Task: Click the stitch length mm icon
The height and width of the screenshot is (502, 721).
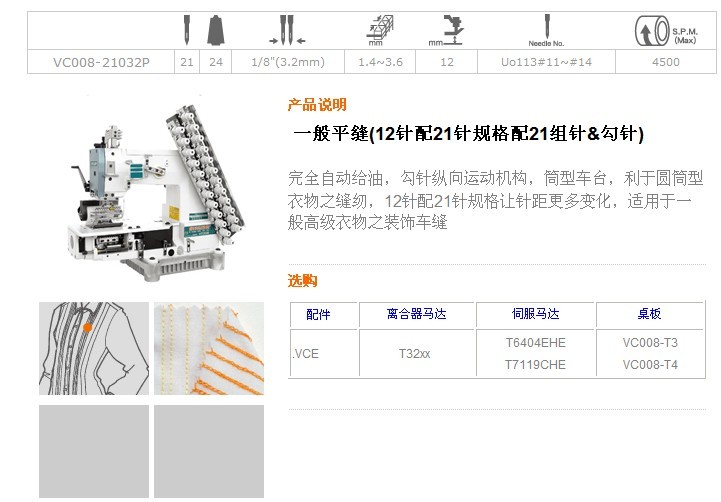Action: (380, 30)
